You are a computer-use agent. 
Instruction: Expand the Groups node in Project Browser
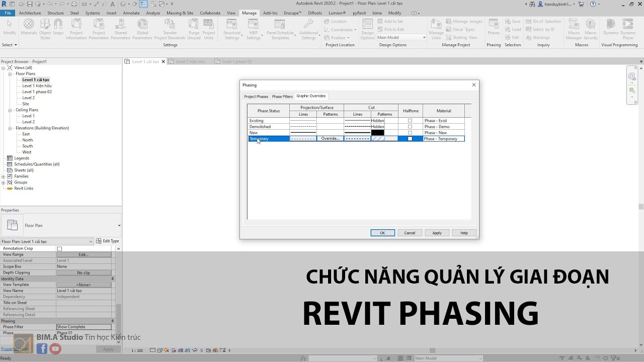(4, 183)
